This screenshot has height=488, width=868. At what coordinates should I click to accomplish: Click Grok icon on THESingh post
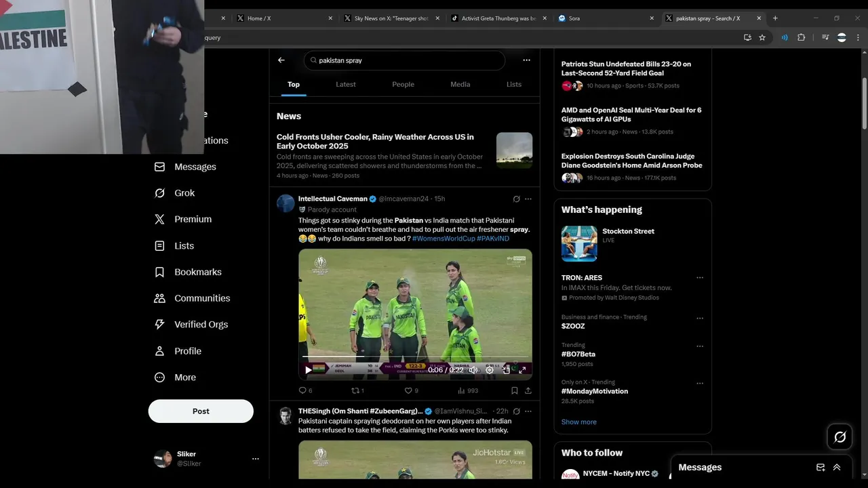click(x=516, y=411)
